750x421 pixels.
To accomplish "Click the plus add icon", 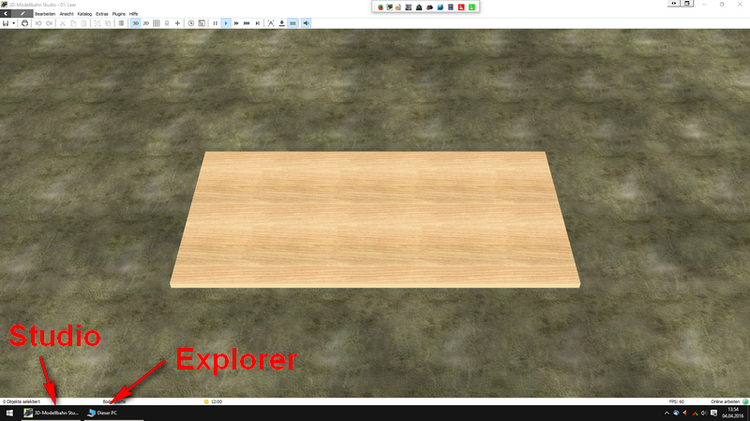I will point(177,23).
